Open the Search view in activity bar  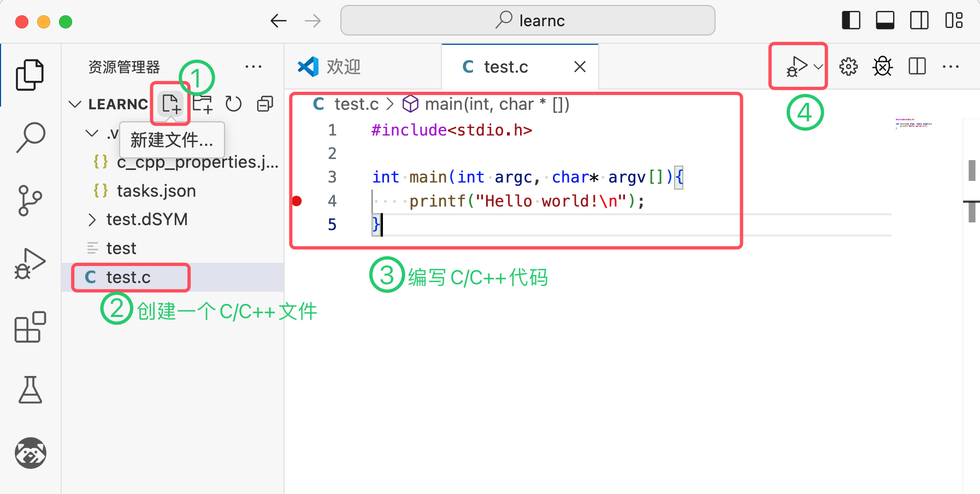pyautogui.click(x=31, y=137)
